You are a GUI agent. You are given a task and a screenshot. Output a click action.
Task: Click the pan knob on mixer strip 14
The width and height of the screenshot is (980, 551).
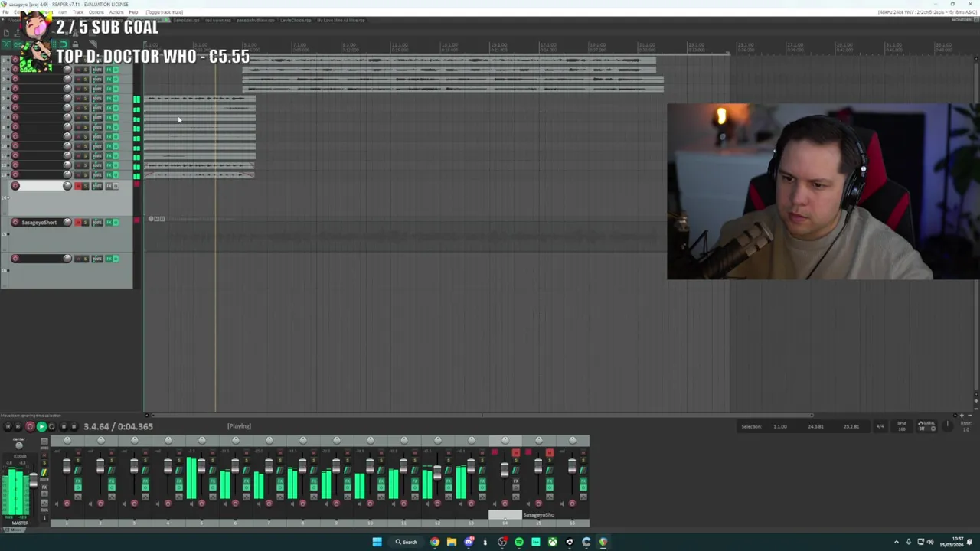tap(505, 440)
